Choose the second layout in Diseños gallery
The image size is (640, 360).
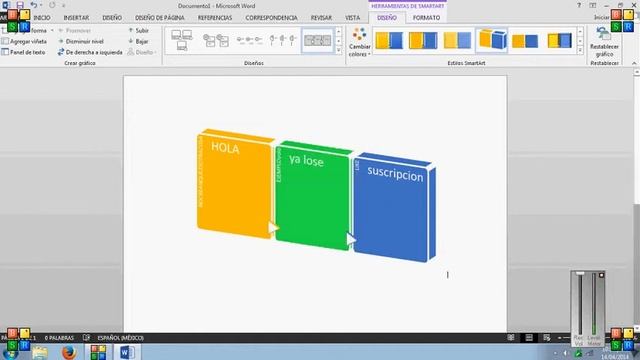216,40
